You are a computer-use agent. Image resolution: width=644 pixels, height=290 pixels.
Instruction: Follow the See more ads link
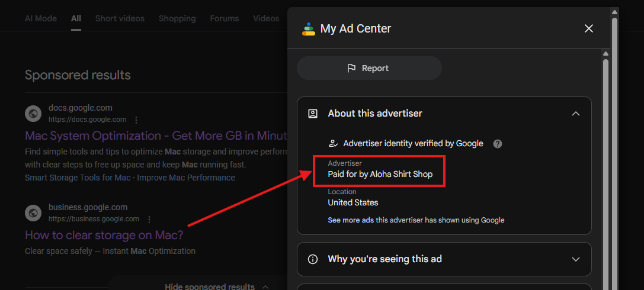[x=351, y=220]
